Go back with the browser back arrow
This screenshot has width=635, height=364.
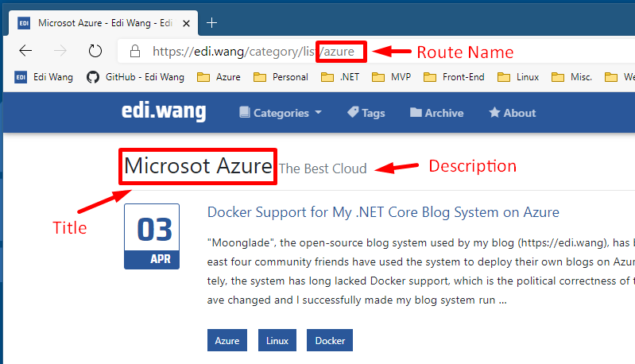pyautogui.click(x=25, y=51)
